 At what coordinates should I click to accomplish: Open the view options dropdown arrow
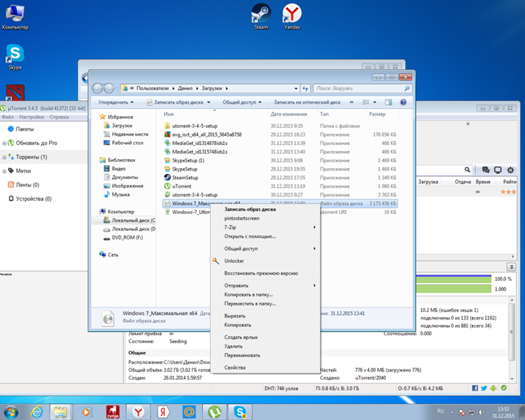(375, 102)
